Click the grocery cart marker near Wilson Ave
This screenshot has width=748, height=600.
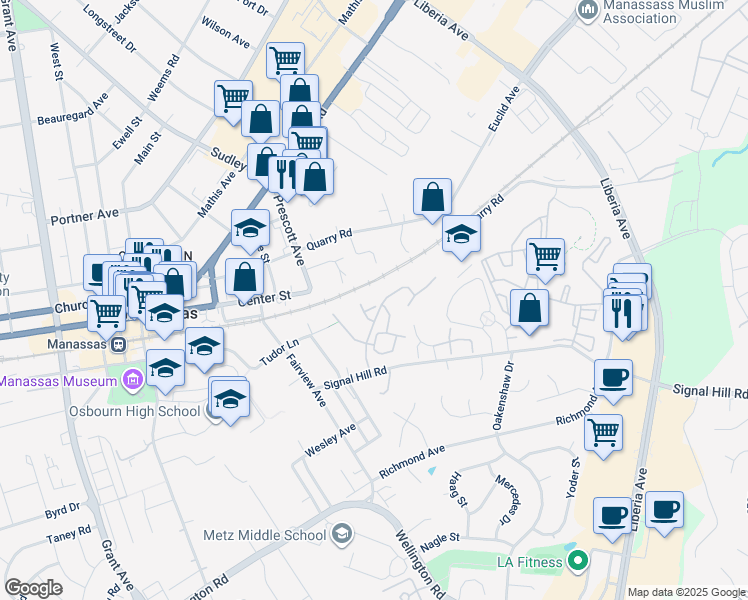286,62
